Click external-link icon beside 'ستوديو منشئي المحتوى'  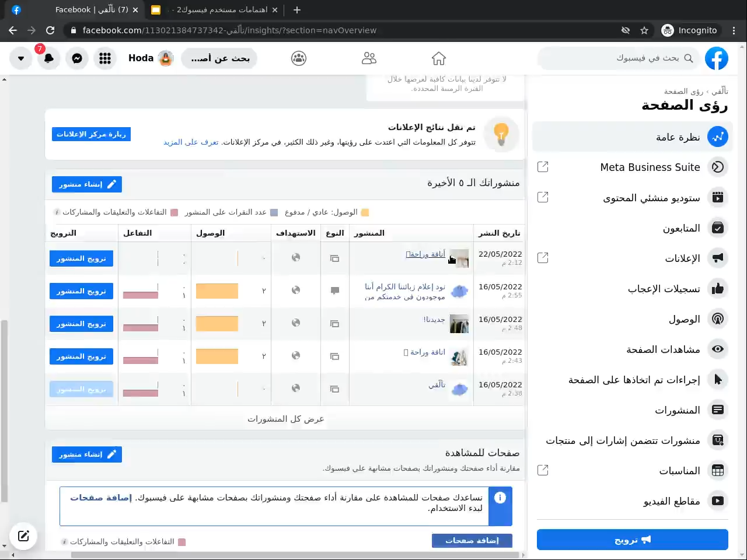coord(543,198)
